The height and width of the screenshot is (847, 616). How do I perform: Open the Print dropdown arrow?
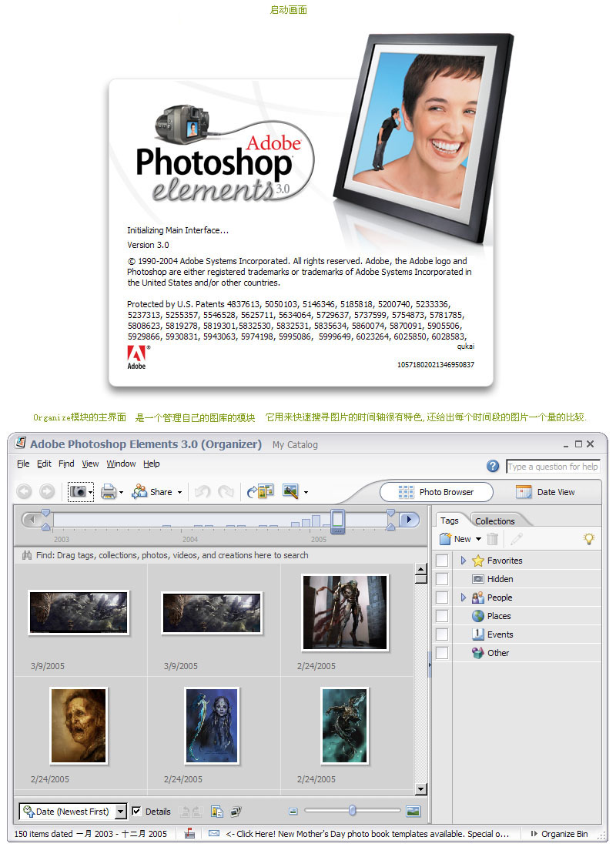click(121, 492)
